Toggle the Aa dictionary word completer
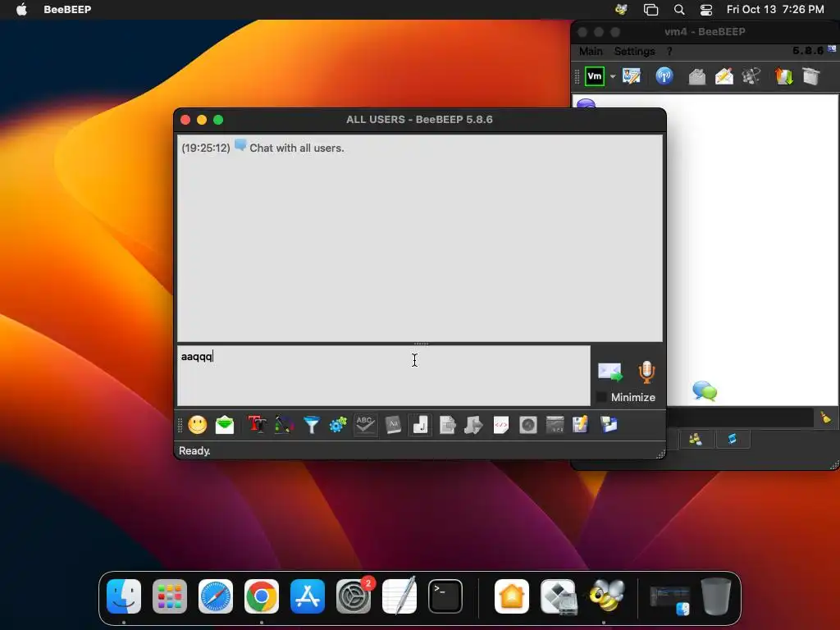Viewport: 840px width, 630px height. (x=393, y=425)
